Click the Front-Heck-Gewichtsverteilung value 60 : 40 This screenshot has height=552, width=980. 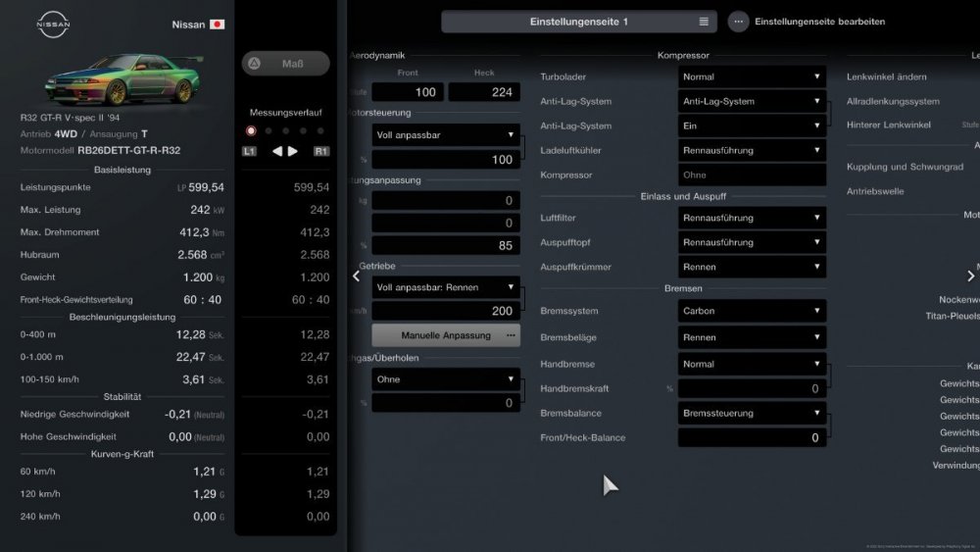tap(203, 299)
